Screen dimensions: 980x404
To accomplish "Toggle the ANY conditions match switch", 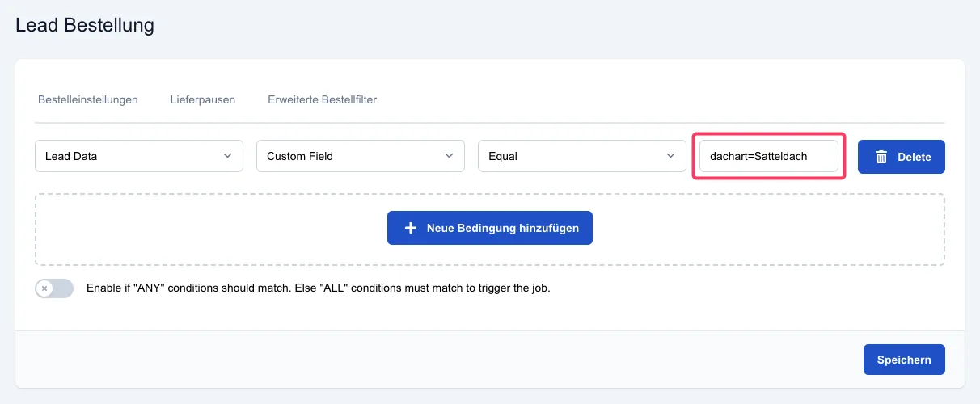I will (54, 288).
